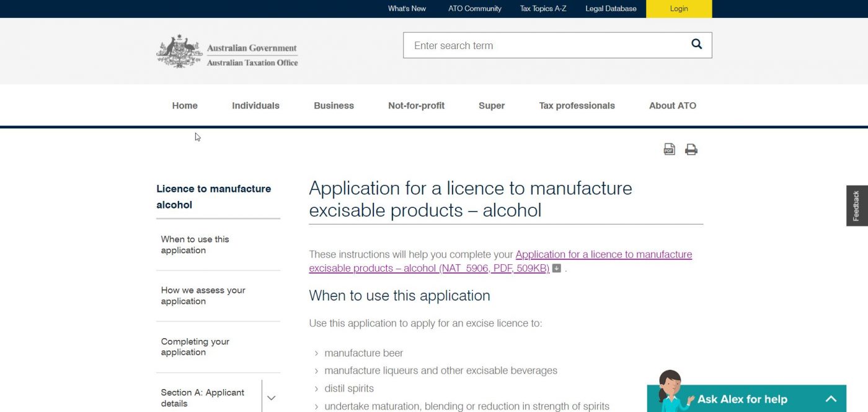Open Tax Topics A-Z link
Viewport: 868px width, 412px height.
543,9
